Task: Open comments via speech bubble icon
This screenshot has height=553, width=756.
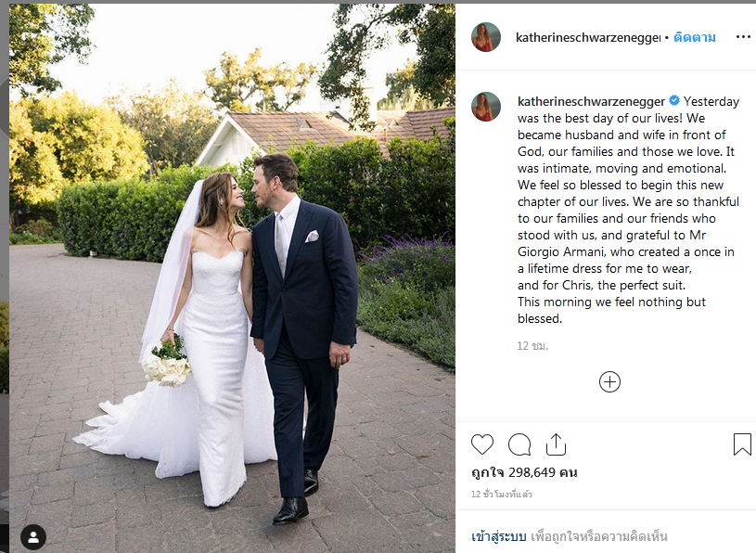Action: 519,444
